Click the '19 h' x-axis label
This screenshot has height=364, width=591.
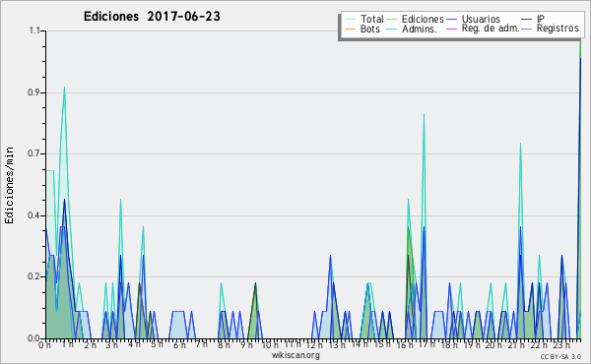[471, 345]
